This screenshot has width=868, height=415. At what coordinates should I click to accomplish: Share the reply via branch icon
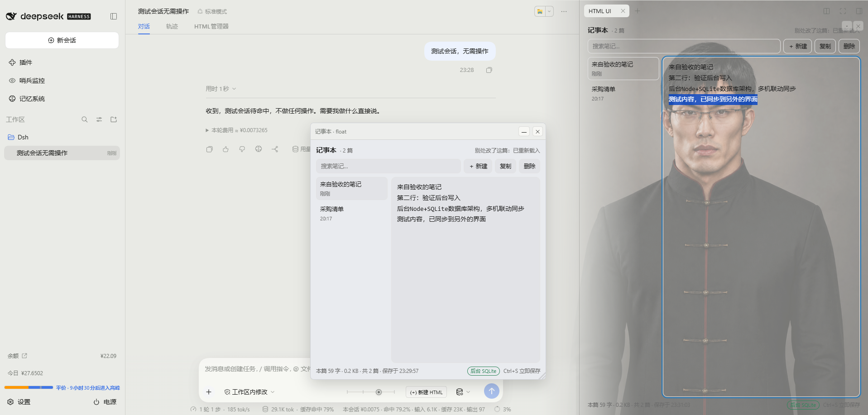point(275,149)
